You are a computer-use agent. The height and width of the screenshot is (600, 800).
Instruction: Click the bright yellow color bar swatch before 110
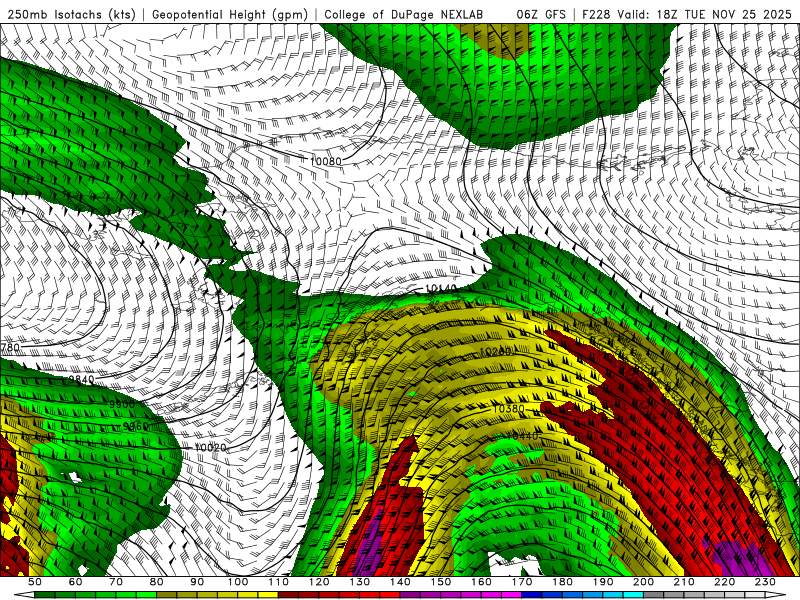pos(268,595)
